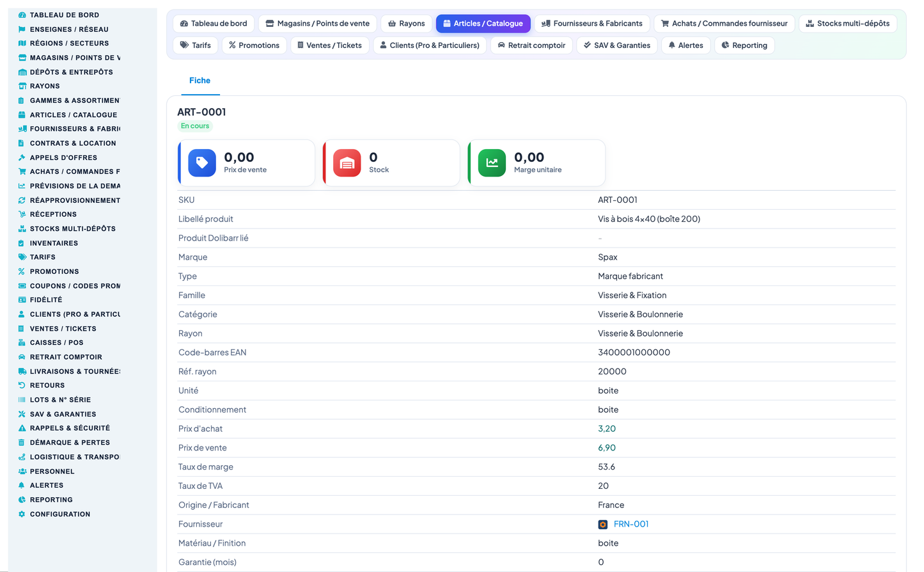Click the ART-0001 record title
The height and width of the screenshot is (572, 924).
[201, 112]
